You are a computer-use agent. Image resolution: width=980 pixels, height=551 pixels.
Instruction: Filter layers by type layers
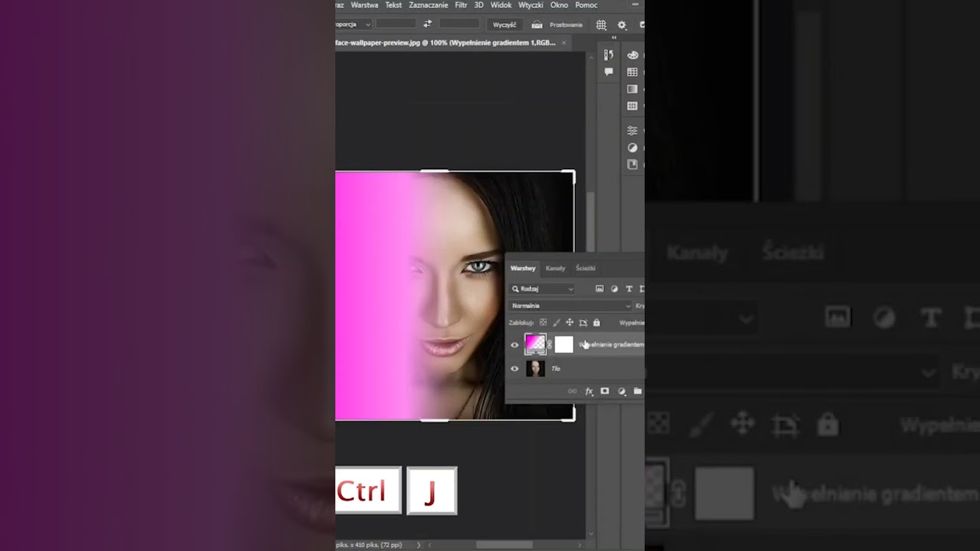click(x=629, y=289)
